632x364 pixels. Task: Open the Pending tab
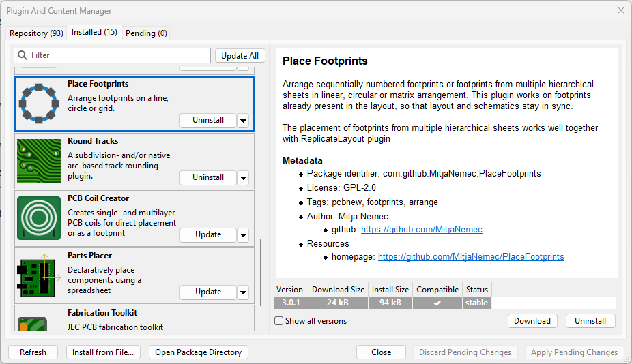[146, 33]
